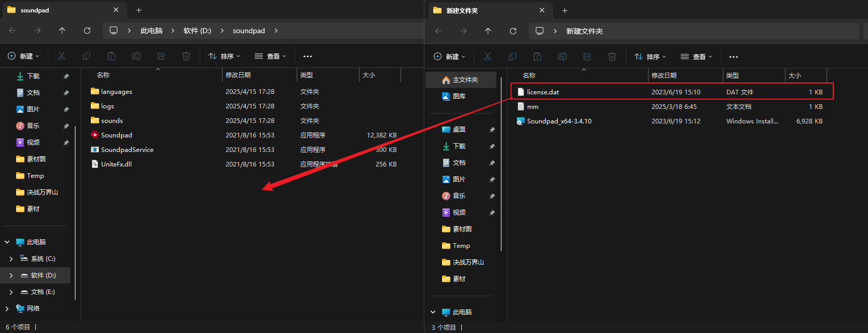The width and height of the screenshot is (868, 333).
Task: Rename item using soundpad window toolbar icon
Action: point(136,56)
